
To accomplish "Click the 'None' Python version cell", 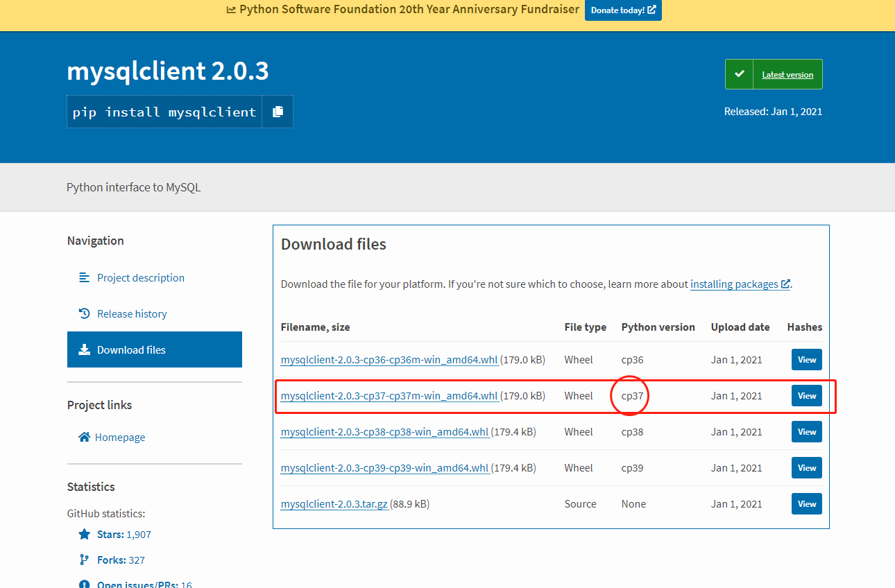I will [633, 503].
